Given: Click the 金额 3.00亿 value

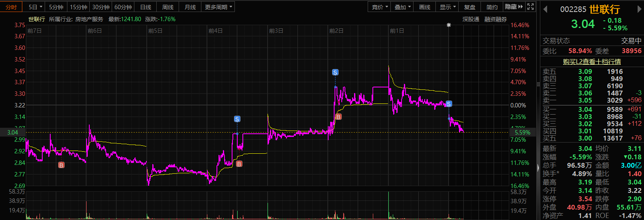Looking at the screenshot, I should [x=631, y=165].
